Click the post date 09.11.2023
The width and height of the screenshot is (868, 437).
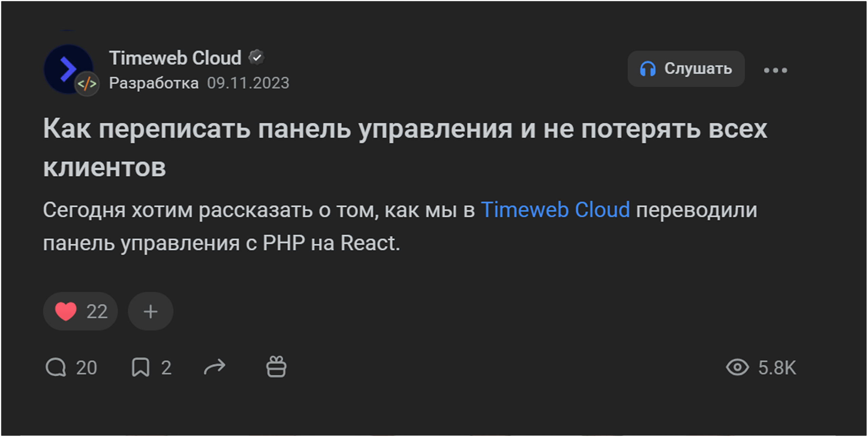[248, 83]
